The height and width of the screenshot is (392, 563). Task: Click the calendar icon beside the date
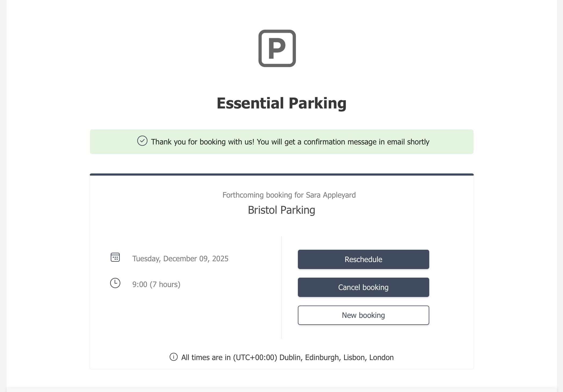(115, 257)
